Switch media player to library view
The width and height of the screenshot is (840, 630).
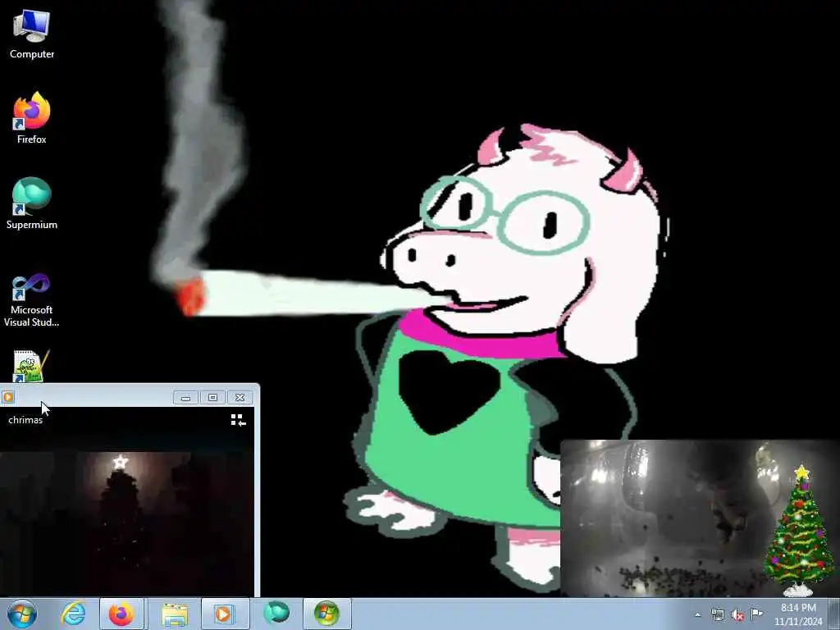238,420
